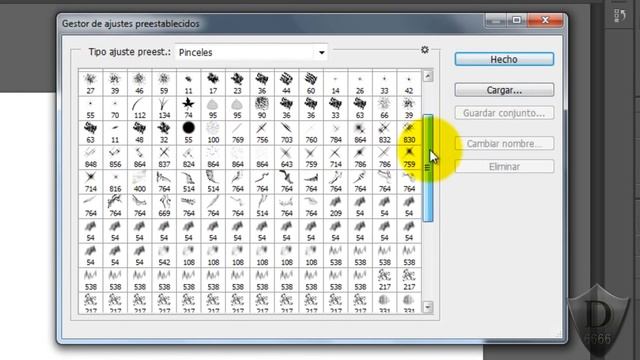Select the brush preset labeled 46
Image resolution: width=640 pixels, height=360 pixels.
tap(140, 84)
